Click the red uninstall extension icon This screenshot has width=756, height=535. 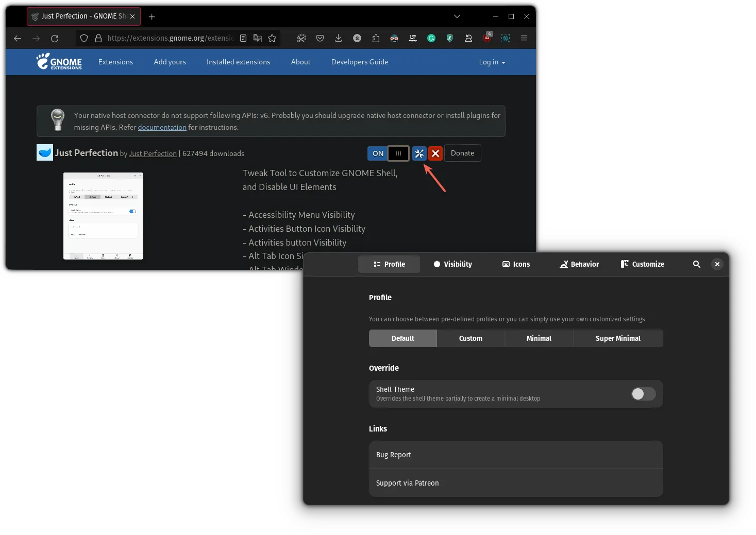click(x=435, y=153)
